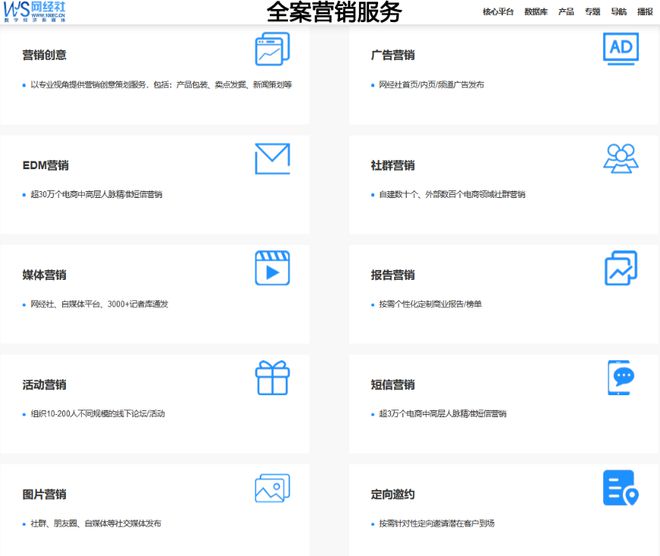Click the 按需针对性定向邀请 description line
The height and width of the screenshot is (556, 660).
[436, 524]
